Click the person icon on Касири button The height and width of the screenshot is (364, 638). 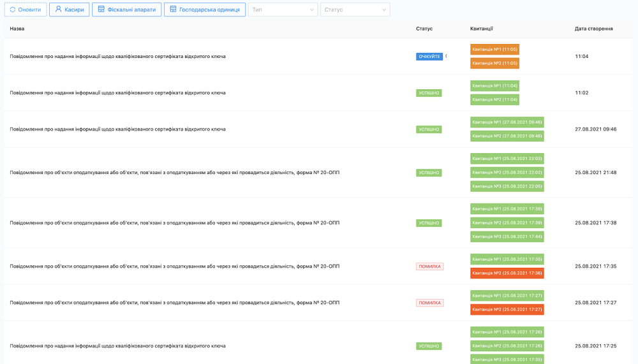[59, 10]
